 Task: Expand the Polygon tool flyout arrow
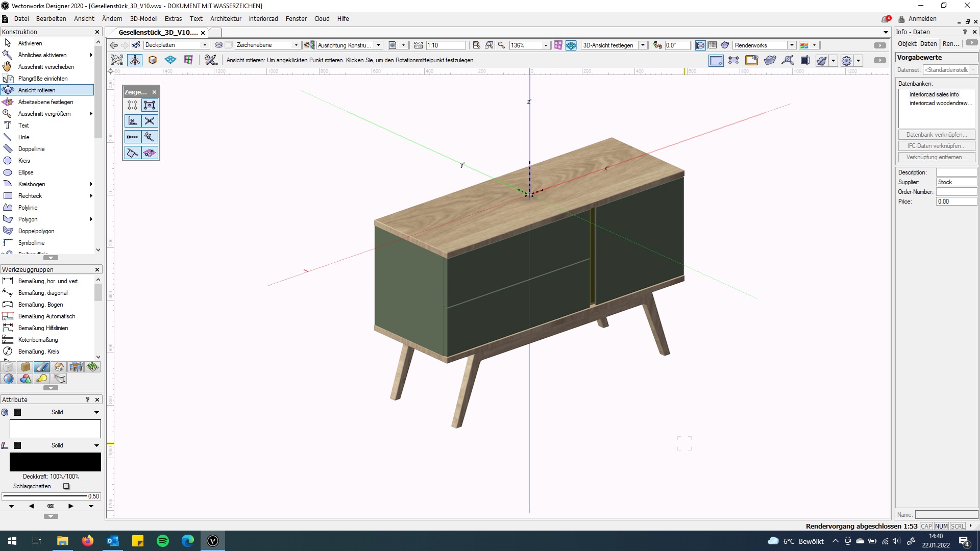pyautogui.click(x=91, y=219)
